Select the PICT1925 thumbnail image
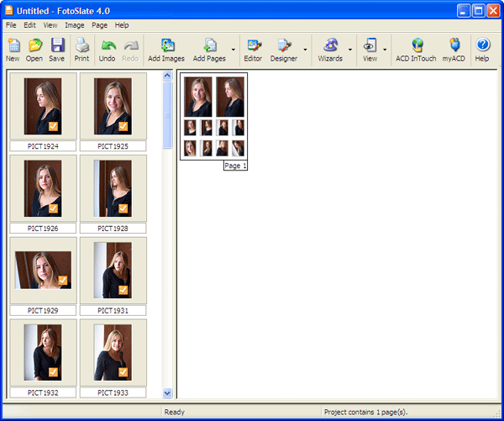This screenshot has height=421, width=504. [x=113, y=106]
